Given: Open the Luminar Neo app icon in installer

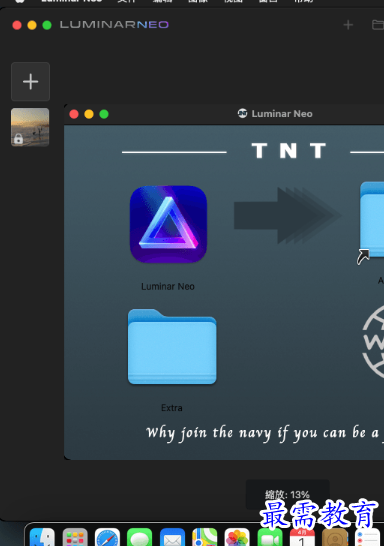Looking at the screenshot, I should pyautogui.click(x=168, y=224).
